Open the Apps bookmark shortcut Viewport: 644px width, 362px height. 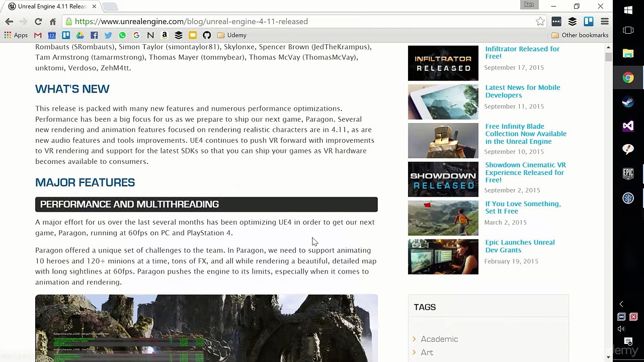tap(16, 35)
